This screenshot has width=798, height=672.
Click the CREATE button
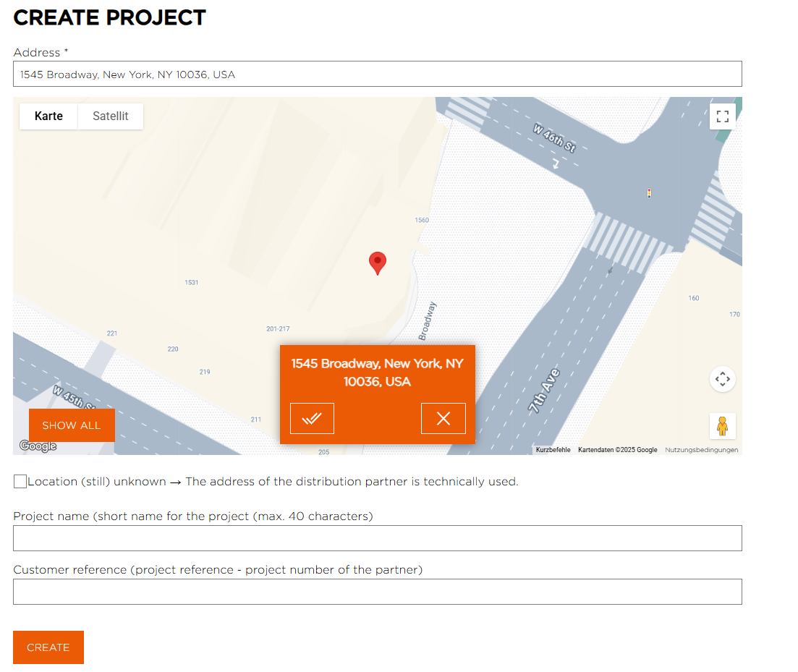(x=48, y=647)
